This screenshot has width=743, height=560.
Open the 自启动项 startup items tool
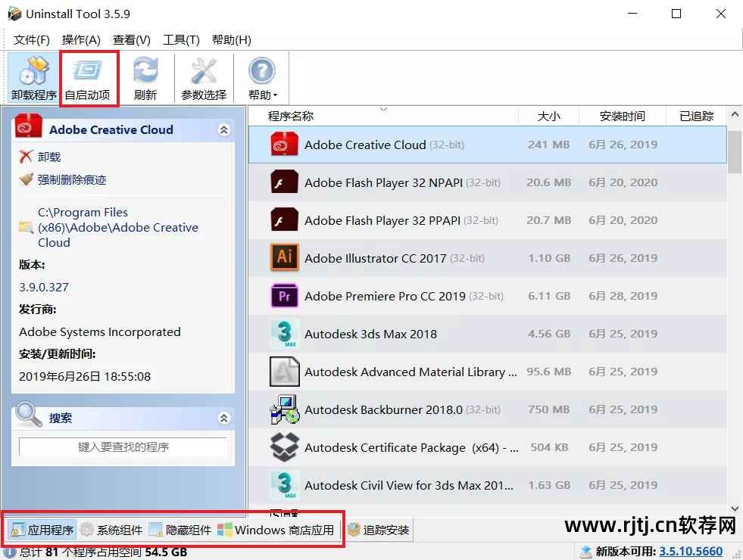pos(88,79)
